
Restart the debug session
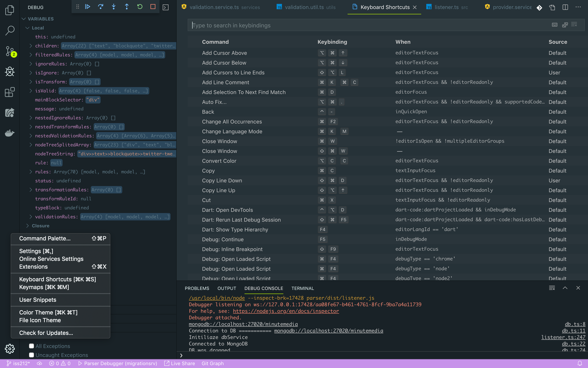coord(140,7)
